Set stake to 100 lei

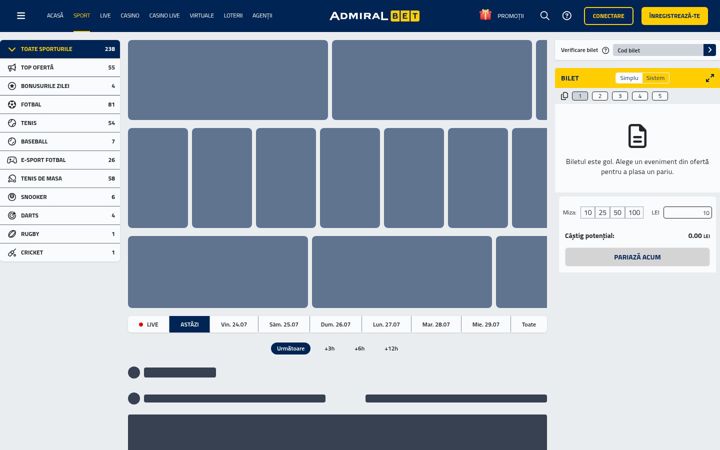(x=634, y=213)
